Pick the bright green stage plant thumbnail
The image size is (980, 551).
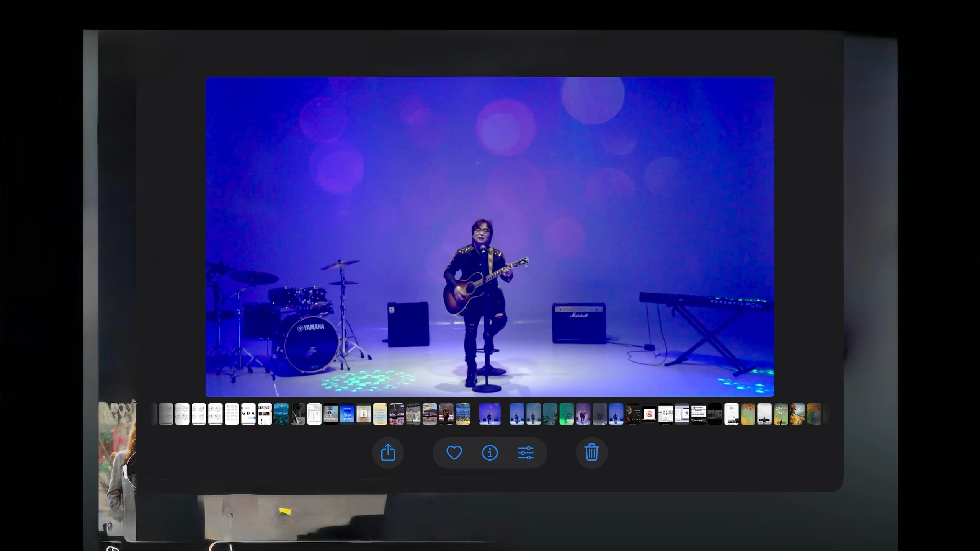tap(567, 414)
